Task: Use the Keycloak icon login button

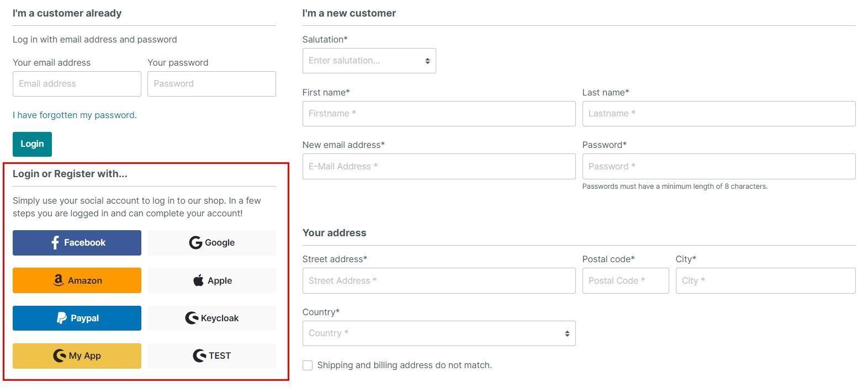Action: click(211, 318)
